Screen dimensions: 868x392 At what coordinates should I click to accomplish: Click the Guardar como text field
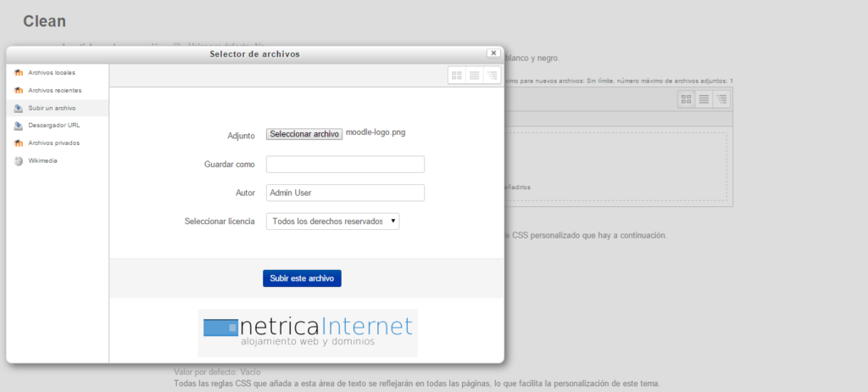click(x=345, y=165)
